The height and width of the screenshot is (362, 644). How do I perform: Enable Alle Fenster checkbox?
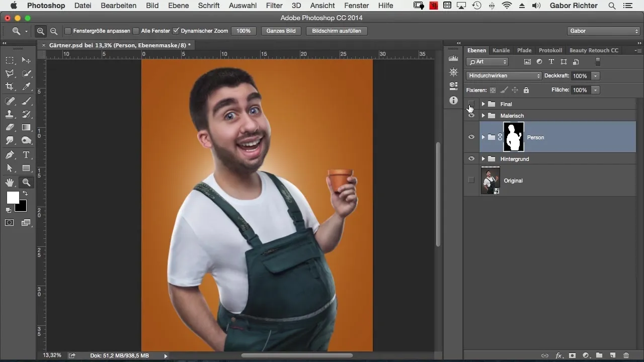pos(136,31)
